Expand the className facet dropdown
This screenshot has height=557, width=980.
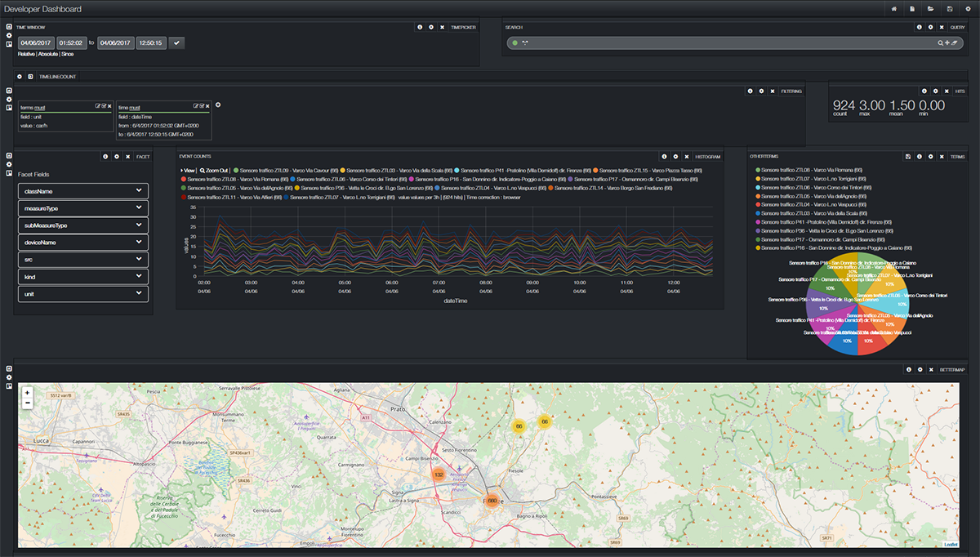[x=82, y=191]
